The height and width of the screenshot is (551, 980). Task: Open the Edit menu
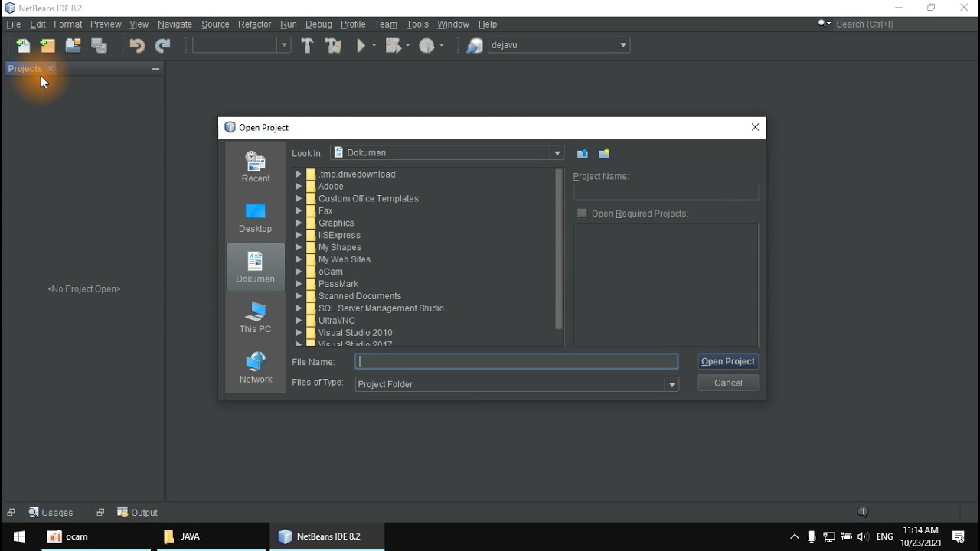point(38,24)
